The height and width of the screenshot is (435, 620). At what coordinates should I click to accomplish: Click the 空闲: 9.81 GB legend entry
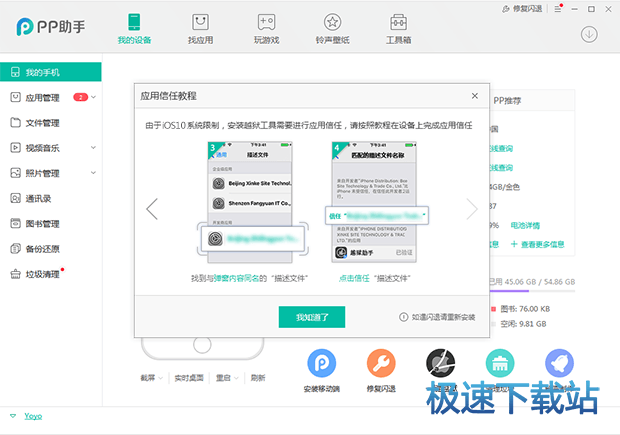[x=519, y=324]
